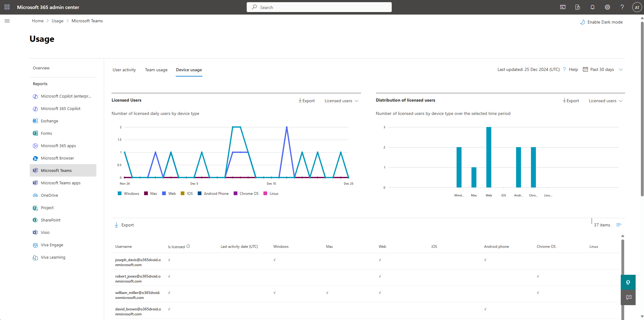The width and height of the screenshot is (644, 320).
Task: Select the SharePoint report in sidebar
Action: 51,220
